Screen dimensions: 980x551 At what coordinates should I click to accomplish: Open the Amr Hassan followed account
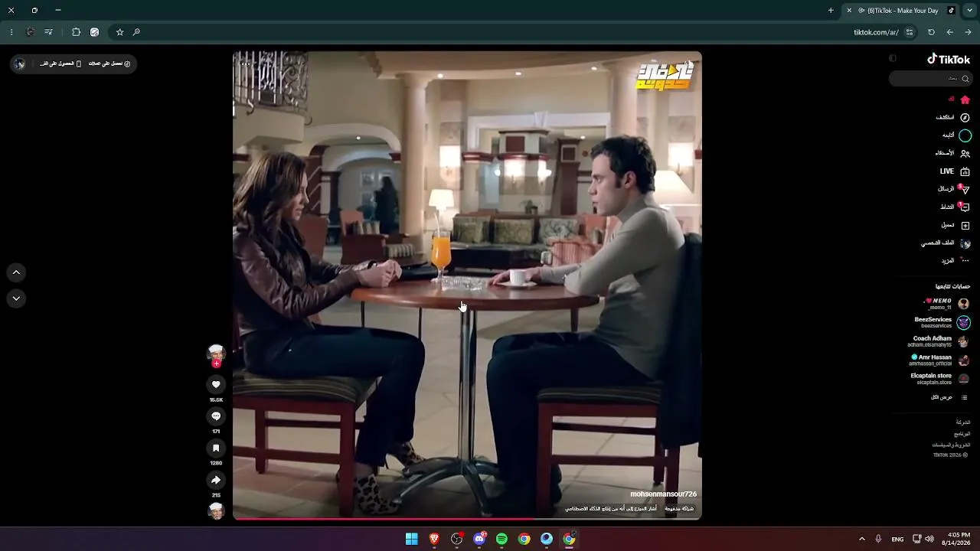click(939, 360)
